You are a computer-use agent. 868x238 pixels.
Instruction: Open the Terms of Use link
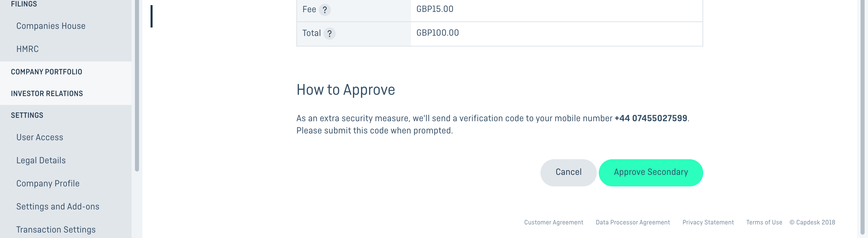click(764, 222)
